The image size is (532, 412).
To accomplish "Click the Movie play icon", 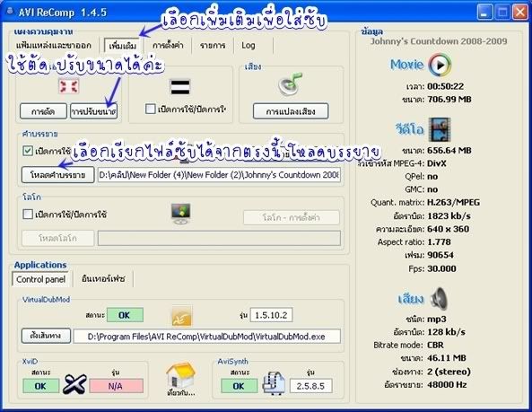I will [440, 65].
